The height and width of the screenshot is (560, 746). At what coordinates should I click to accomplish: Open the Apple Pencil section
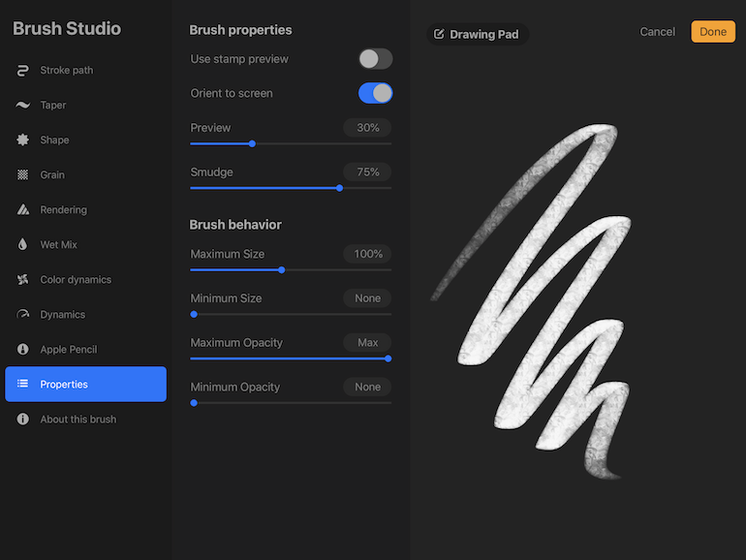[x=85, y=349]
